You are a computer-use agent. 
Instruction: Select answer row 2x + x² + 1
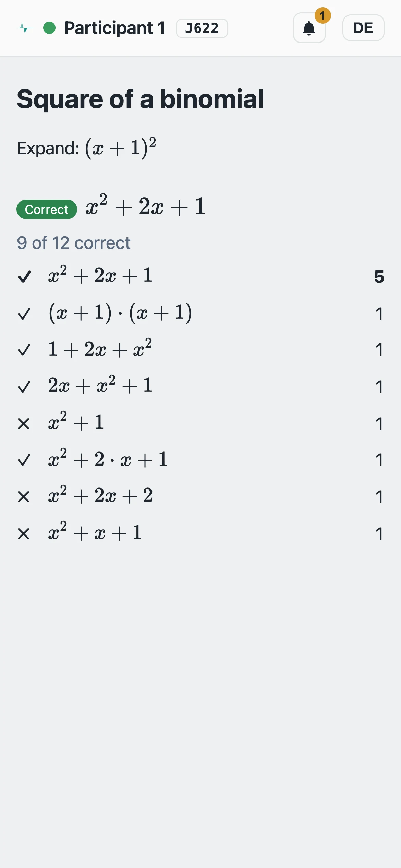(200, 386)
